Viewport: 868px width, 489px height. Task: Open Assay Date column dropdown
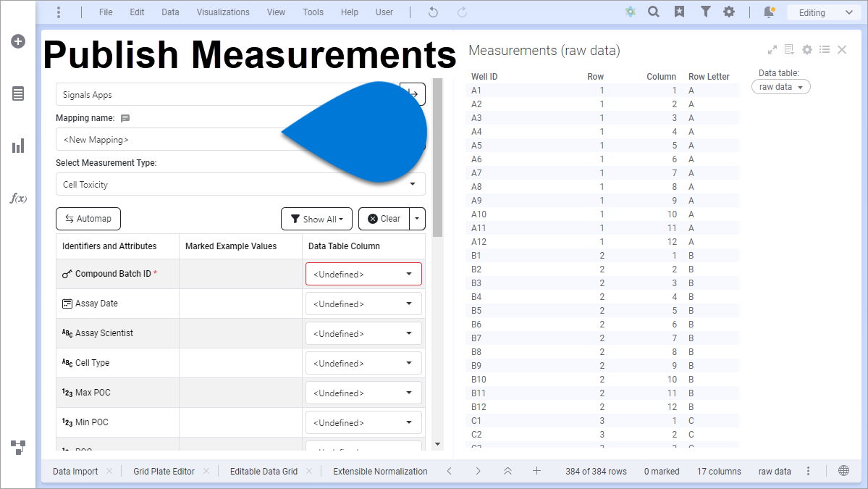click(x=363, y=304)
